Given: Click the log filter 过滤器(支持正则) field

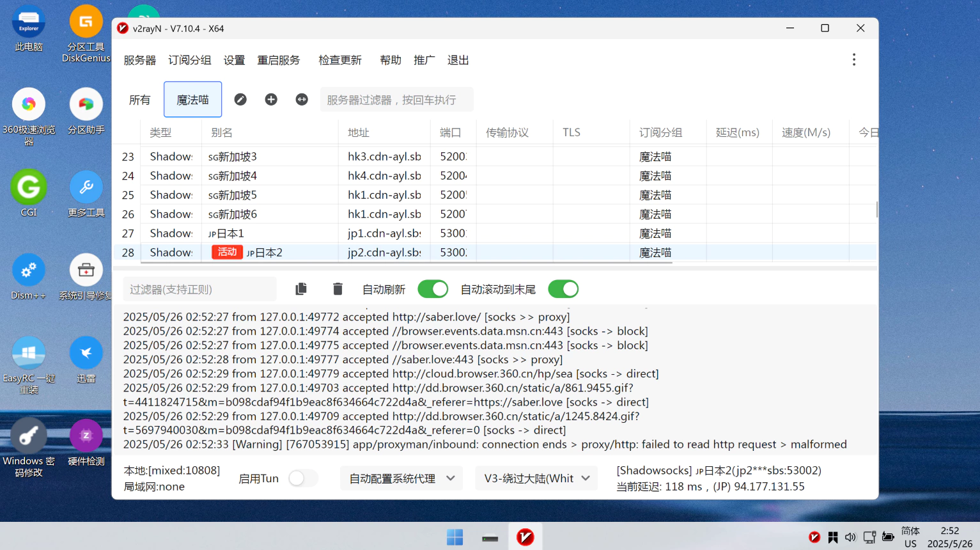Looking at the screenshot, I should pos(199,289).
